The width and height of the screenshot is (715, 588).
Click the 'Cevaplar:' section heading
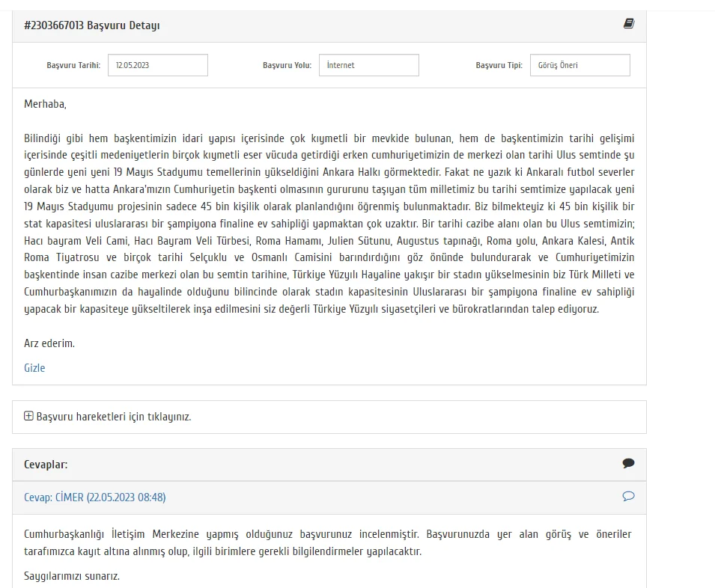[x=46, y=465]
